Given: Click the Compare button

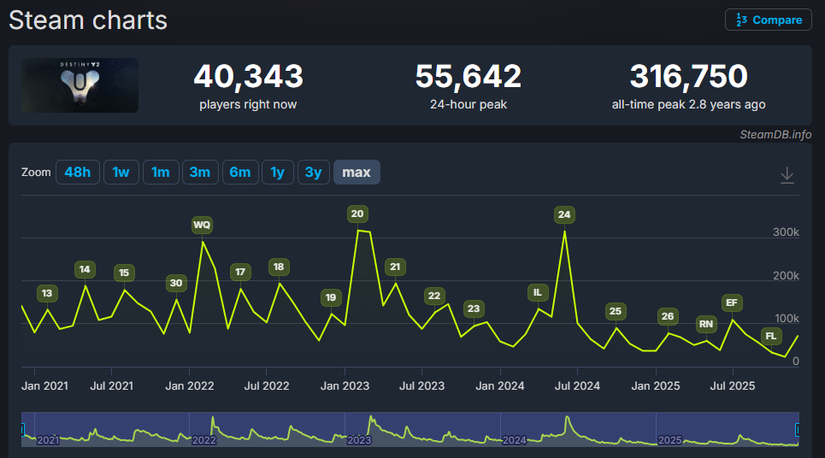Looking at the screenshot, I should (x=768, y=20).
